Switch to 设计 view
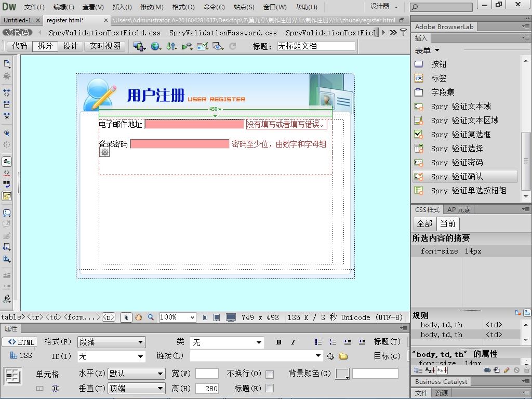Screen dimensions: 532x399 click(x=71, y=46)
